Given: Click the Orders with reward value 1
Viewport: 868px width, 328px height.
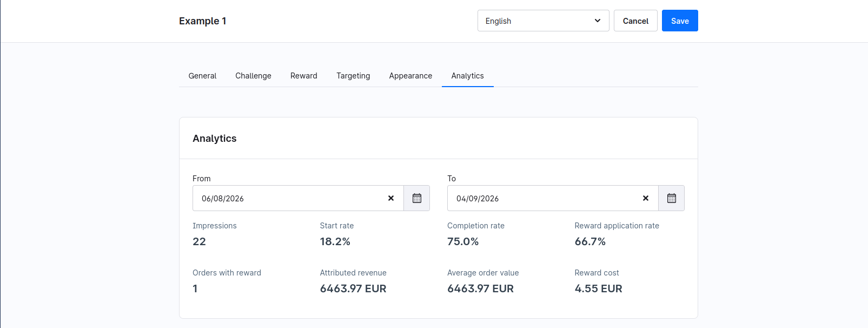Looking at the screenshot, I should click(195, 288).
